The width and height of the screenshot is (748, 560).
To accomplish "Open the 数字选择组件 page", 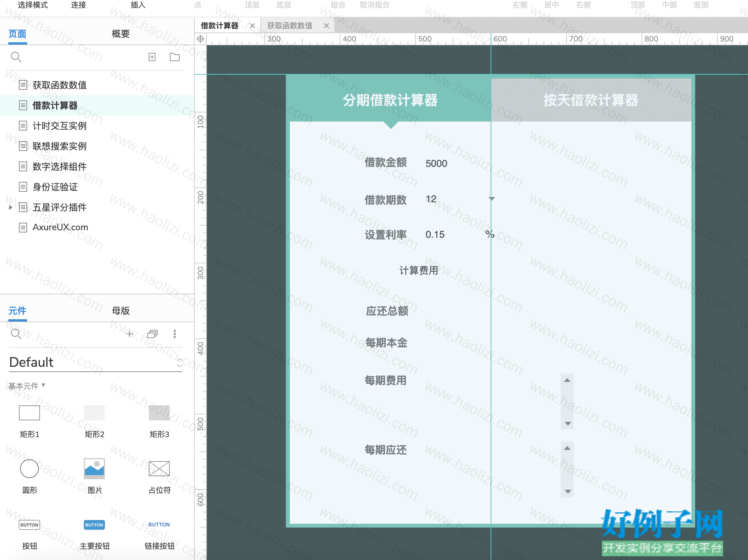I will point(60,166).
